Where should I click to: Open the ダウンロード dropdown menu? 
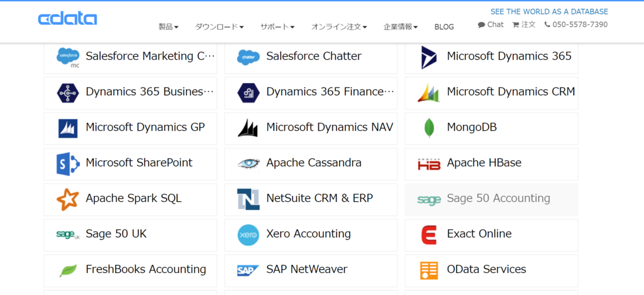[219, 27]
